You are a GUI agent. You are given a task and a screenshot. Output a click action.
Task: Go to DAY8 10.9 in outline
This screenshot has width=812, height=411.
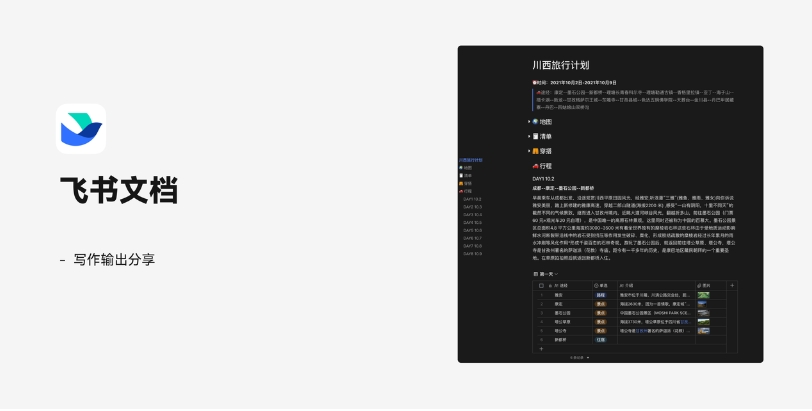pos(472,254)
